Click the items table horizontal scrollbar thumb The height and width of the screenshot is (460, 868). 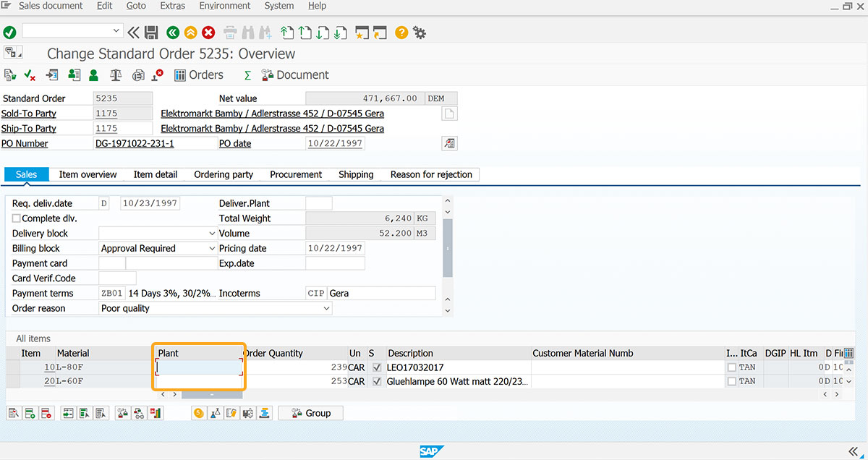click(x=211, y=395)
